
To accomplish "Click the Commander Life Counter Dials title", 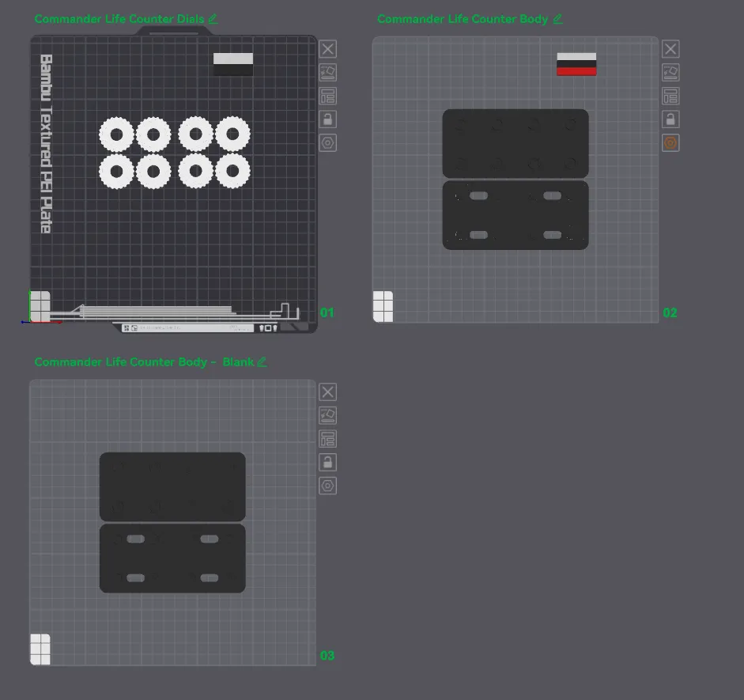I will pyautogui.click(x=119, y=19).
